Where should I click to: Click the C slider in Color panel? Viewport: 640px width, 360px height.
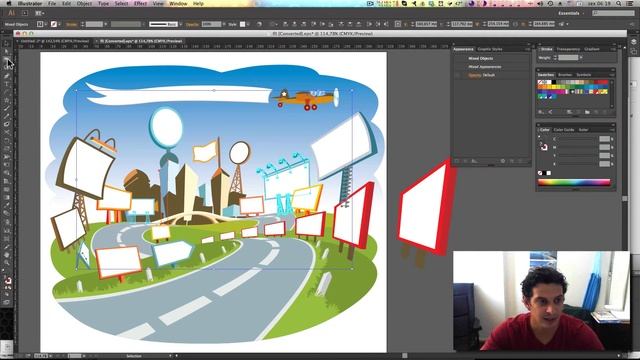pyautogui.click(x=577, y=139)
